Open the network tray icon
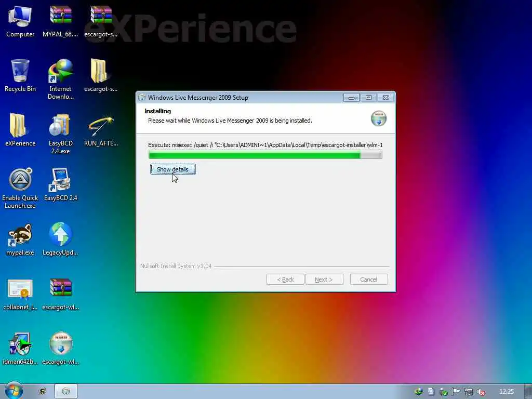Viewport: 532px width, 399px height. pos(469,392)
